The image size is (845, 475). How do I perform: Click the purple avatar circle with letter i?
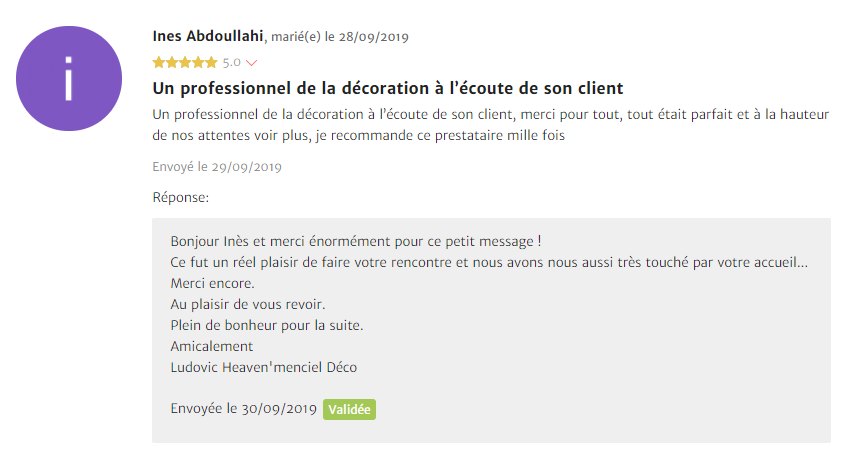point(69,78)
